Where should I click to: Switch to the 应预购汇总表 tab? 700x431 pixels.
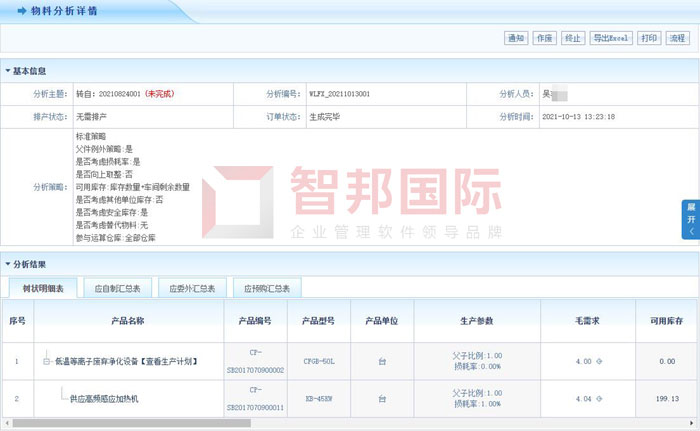point(267,289)
